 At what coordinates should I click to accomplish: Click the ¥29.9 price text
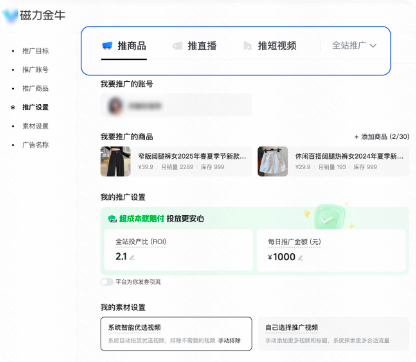coord(303,167)
